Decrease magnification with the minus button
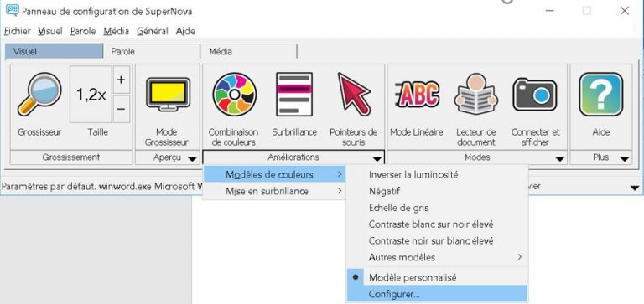 pos(121,109)
